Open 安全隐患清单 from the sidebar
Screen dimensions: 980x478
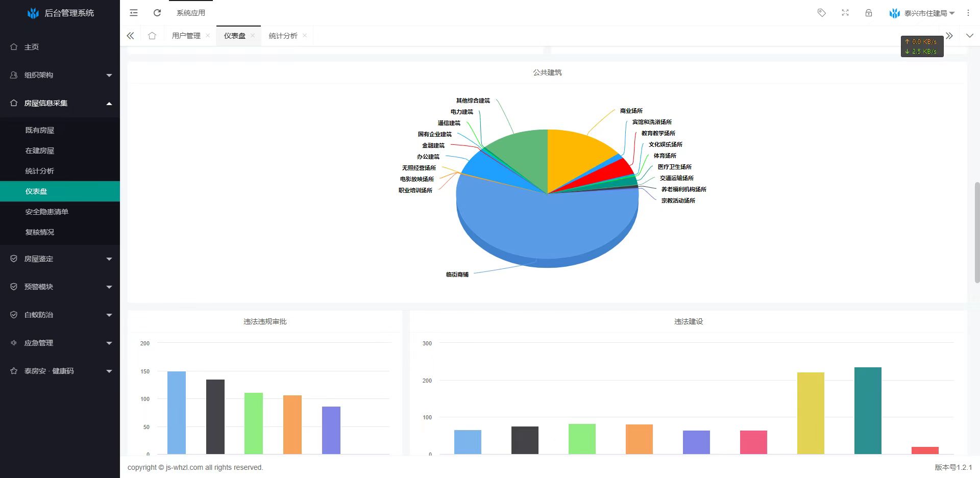tap(46, 212)
